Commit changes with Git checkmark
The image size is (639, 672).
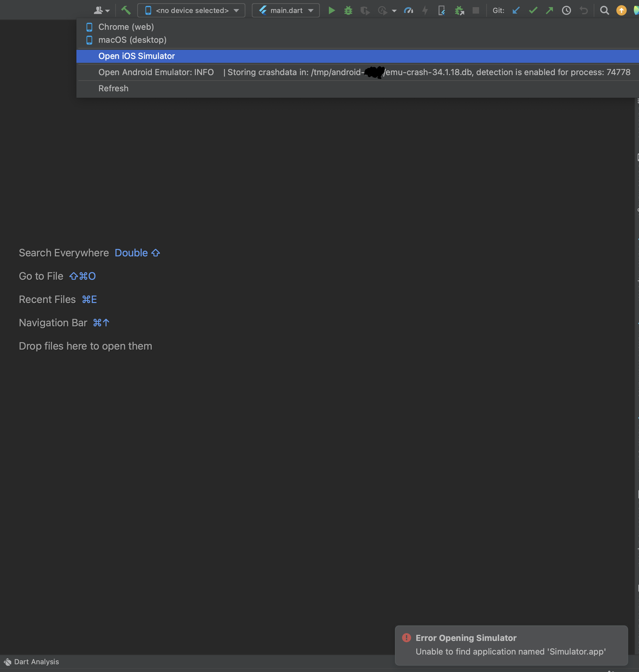(533, 10)
